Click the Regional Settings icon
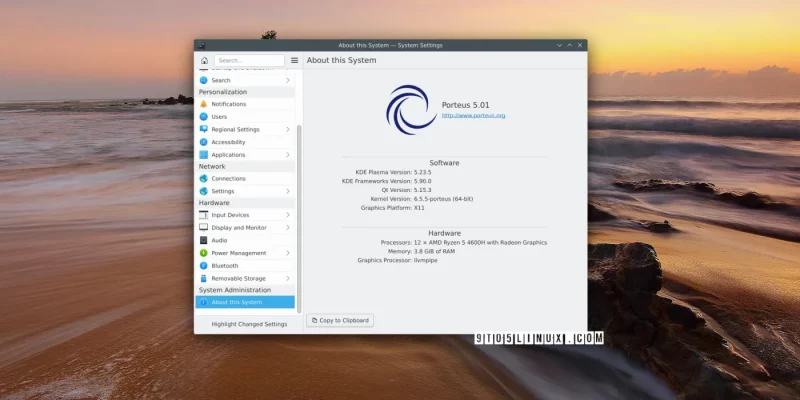Image resolution: width=800 pixels, height=400 pixels. pyautogui.click(x=204, y=129)
